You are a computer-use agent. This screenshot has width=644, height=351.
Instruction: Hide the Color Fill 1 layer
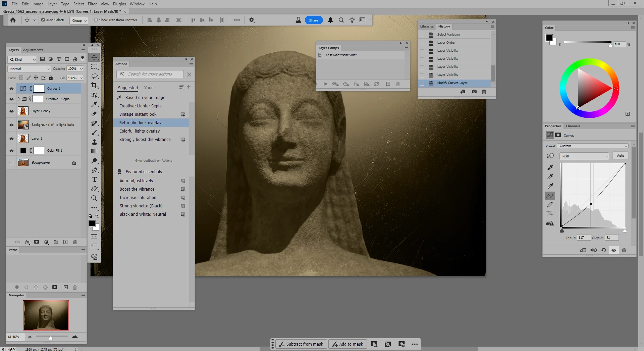(11, 151)
